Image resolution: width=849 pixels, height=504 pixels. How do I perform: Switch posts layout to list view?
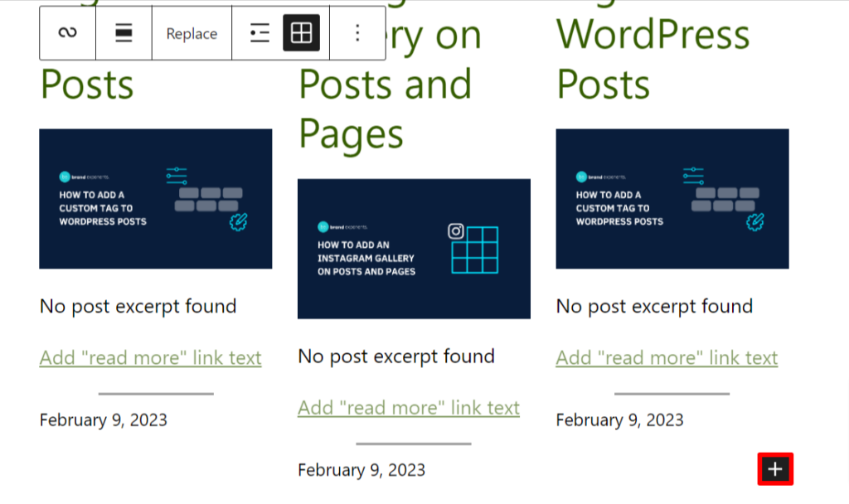click(260, 33)
